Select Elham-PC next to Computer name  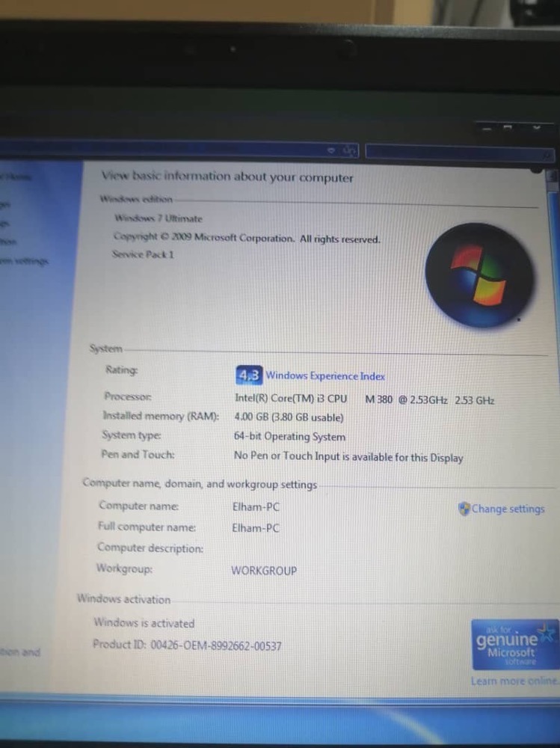click(x=256, y=506)
